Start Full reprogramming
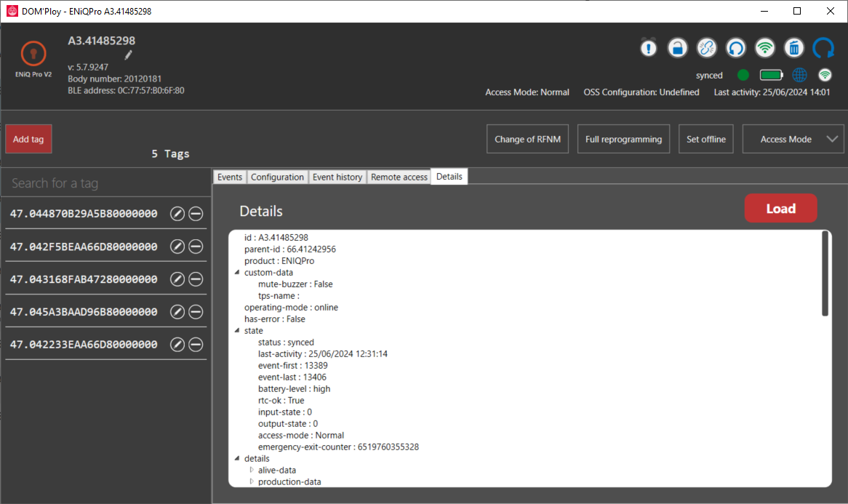848x504 pixels. click(x=623, y=139)
